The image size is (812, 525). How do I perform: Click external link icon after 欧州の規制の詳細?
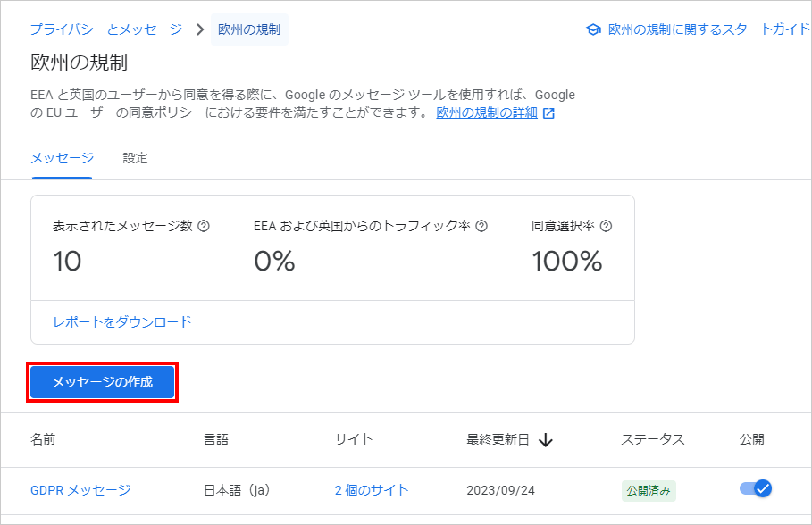click(549, 113)
